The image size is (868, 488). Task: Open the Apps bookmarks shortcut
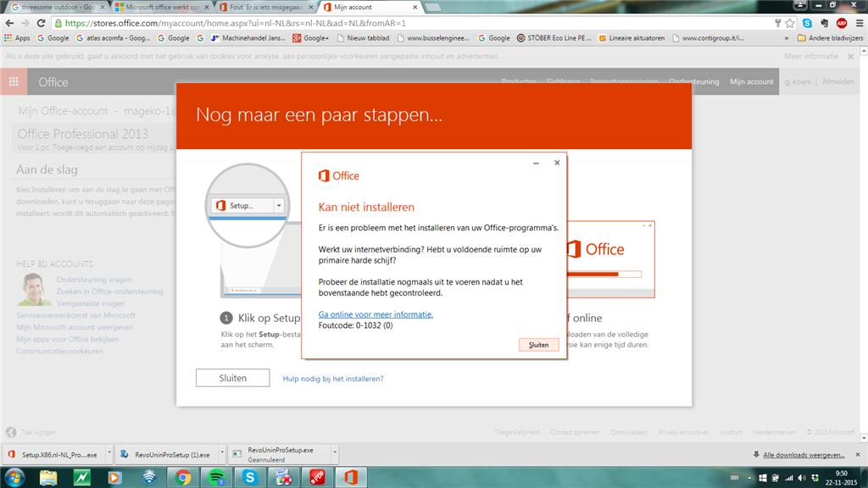pos(17,38)
